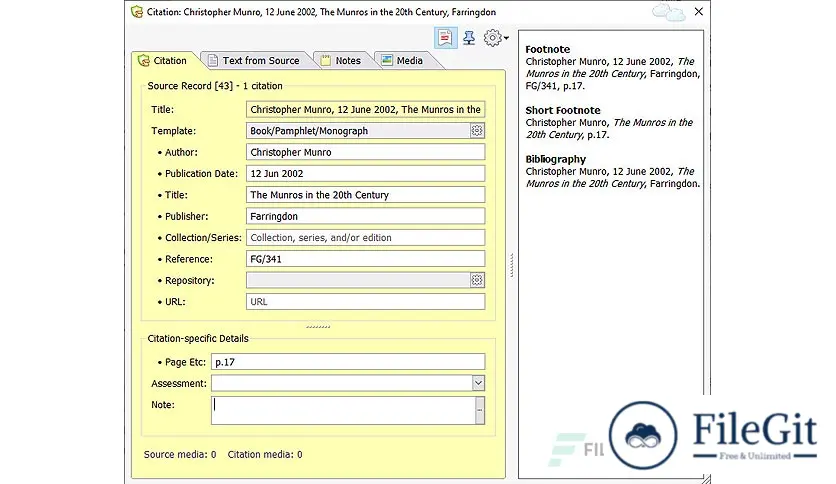Screen dimensions: 836x484
Task: Click the Publisher field Farringdon
Action: [x=365, y=216]
